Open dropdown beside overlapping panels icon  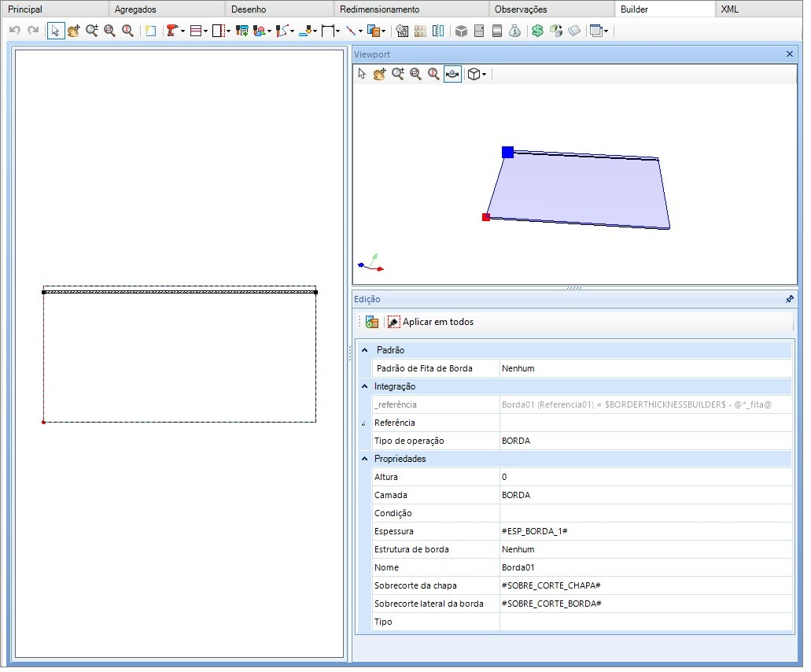(383, 31)
